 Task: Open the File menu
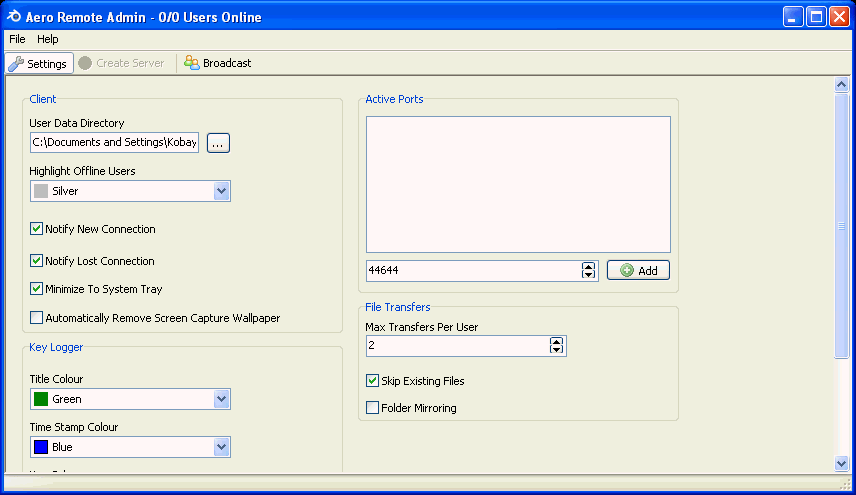[x=17, y=39]
